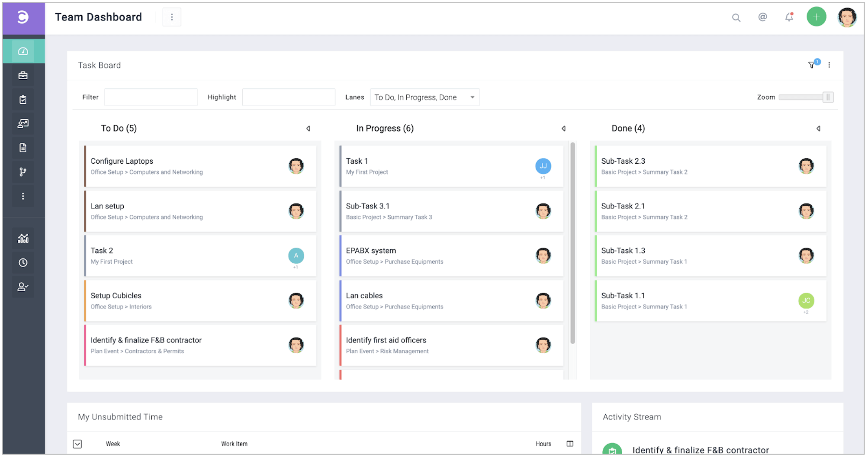Viewport: 868px width, 458px height.
Task: Open the clock timesheet icon in sidebar
Action: pos(23,263)
